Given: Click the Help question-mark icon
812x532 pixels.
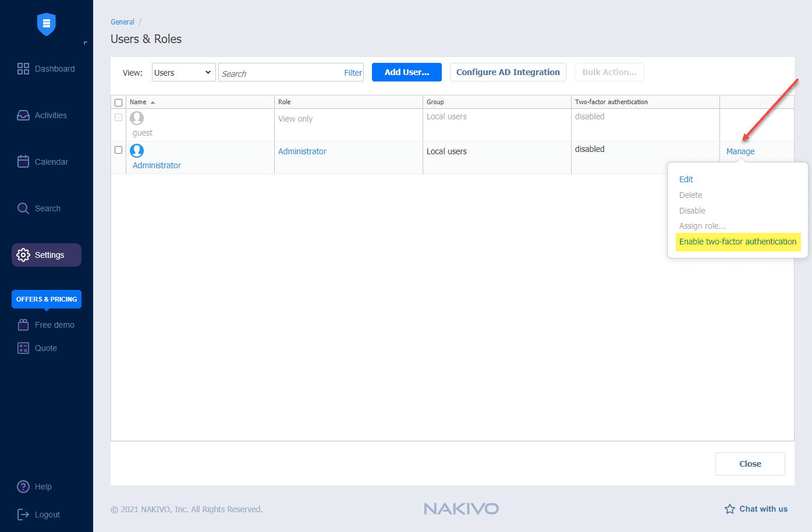Looking at the screenshot, I should [x=23, y=486].
